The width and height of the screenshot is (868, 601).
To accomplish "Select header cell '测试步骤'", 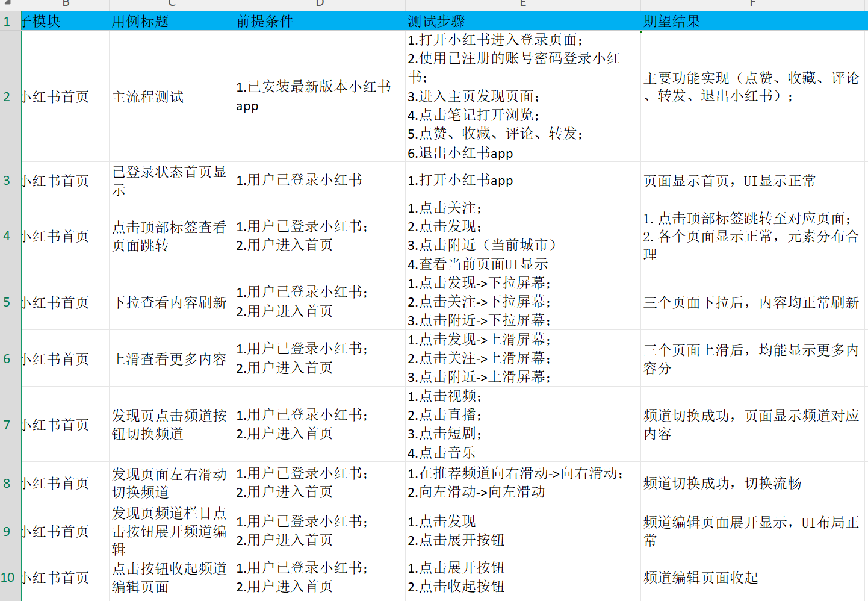I will tap(522, 22).
